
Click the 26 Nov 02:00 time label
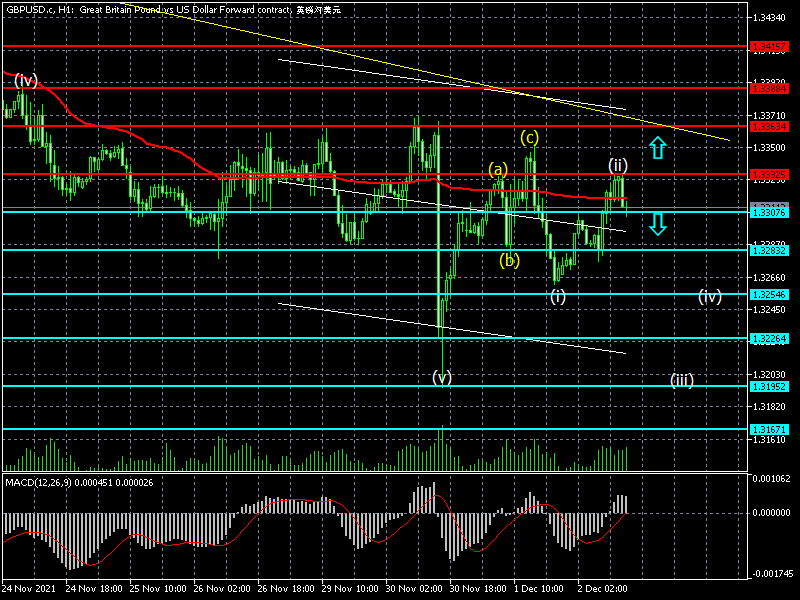pos(222,589)
